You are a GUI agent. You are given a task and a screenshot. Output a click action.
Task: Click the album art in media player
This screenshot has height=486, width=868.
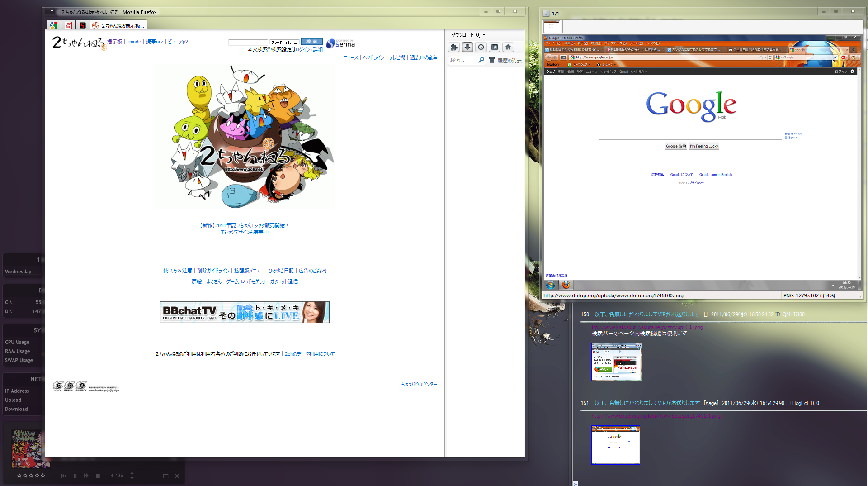28,449
